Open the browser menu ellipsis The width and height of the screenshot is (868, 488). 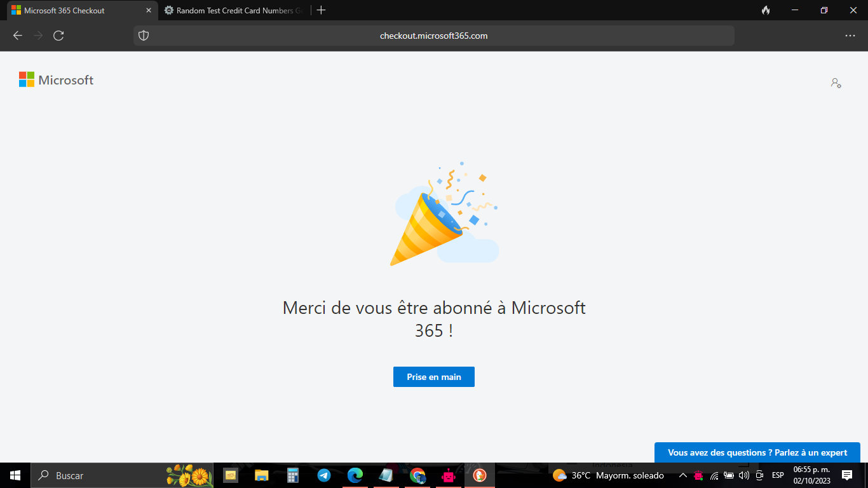pyautogui.click(x=850, y=36)
